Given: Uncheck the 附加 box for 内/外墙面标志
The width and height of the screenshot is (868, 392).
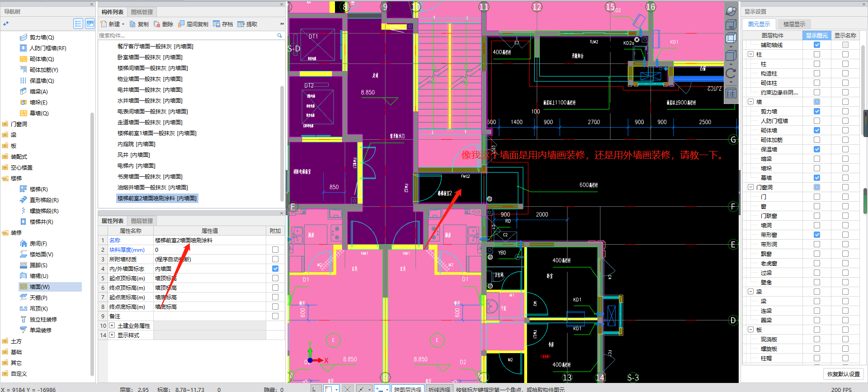Looking at the screenshot, I should pyautogui.click(x=275, y=269).
